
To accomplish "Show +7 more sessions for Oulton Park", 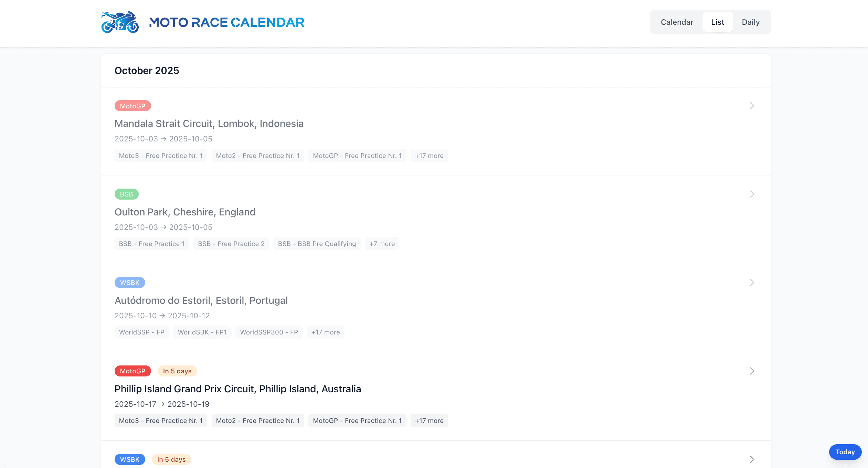I will [x=382, y=244].
